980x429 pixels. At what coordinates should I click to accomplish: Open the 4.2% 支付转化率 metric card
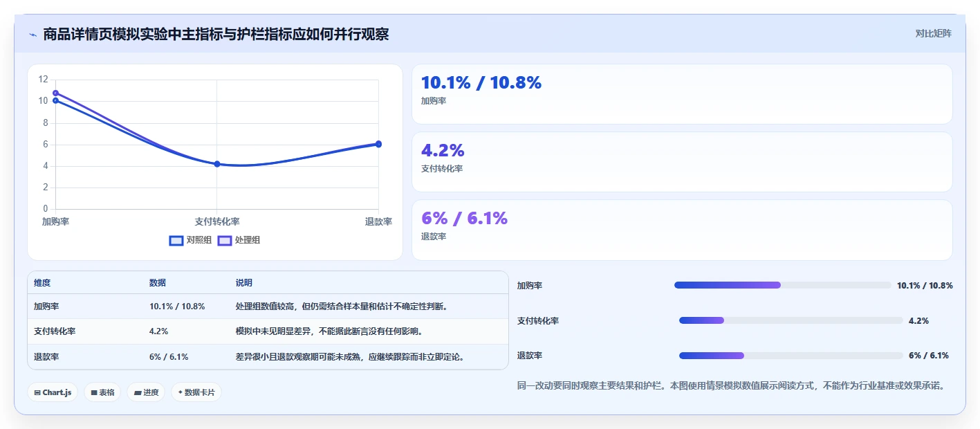click(x=682, y=162)
